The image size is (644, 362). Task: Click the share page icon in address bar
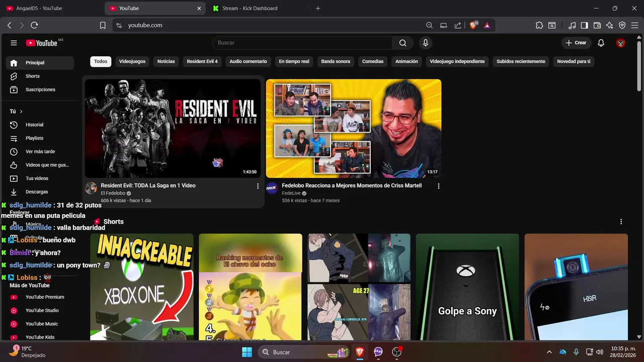458,25
